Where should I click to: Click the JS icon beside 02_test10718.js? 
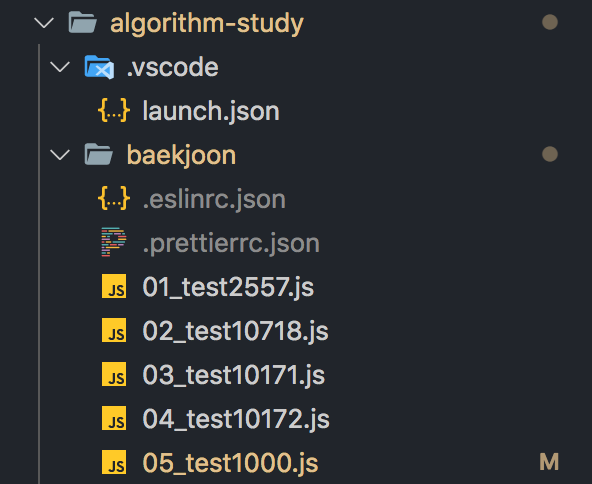click(x=114, y=330)
